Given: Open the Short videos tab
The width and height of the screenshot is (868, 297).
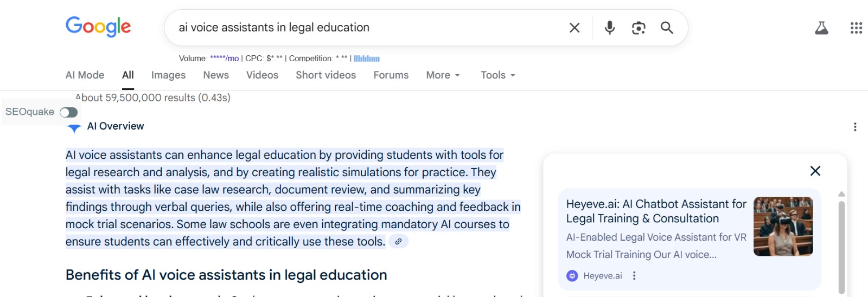Looking at the screenshot, I should point(325,75).
